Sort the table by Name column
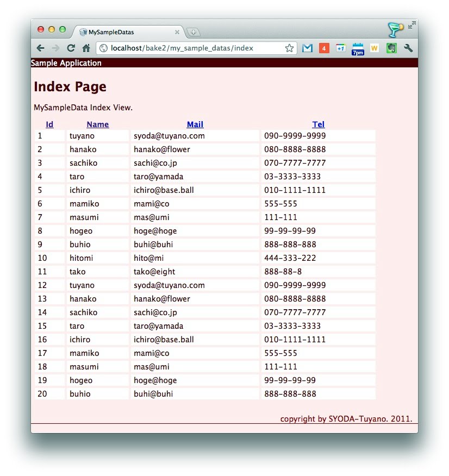449x476 pixels. click(x=98, y=124)
